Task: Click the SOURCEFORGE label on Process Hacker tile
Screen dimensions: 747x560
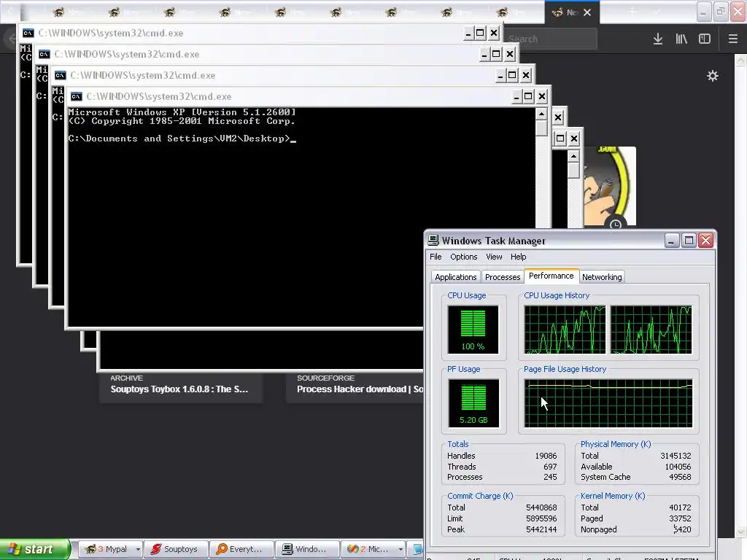Action: [x=326, y=378]
